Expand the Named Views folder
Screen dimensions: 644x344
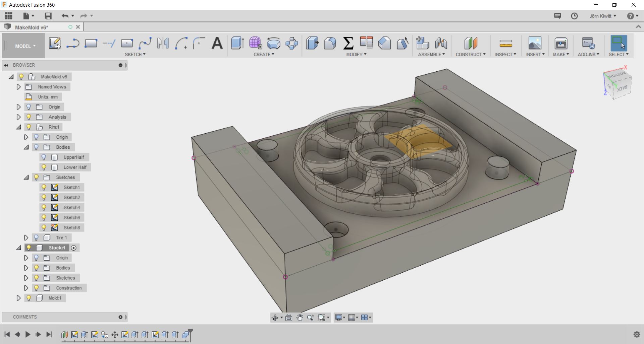pos(19,87)
